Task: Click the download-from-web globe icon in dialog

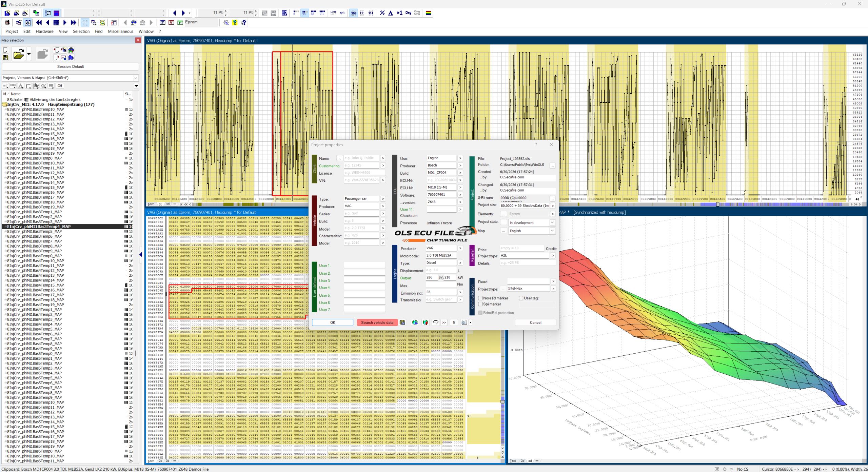Action: 415,322
